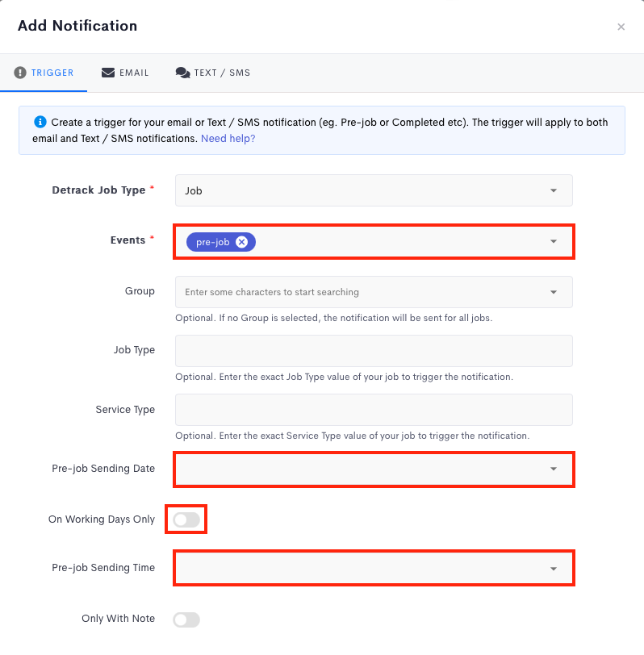
Task: Click the Email tab envelope icon
Action: [x=108, y=73]
